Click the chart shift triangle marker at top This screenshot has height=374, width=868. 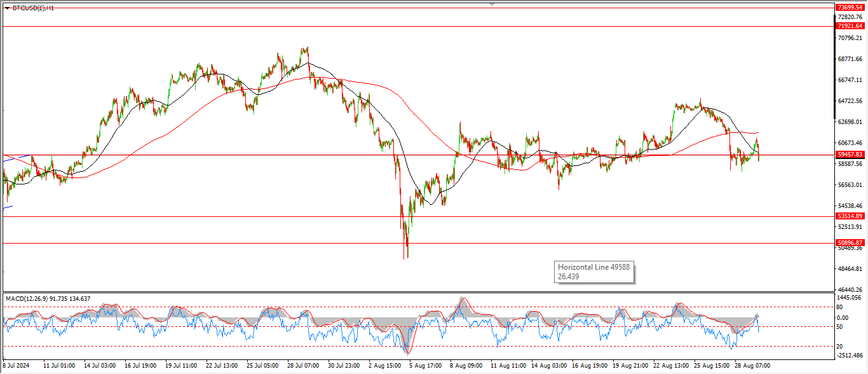click(491, 4)
